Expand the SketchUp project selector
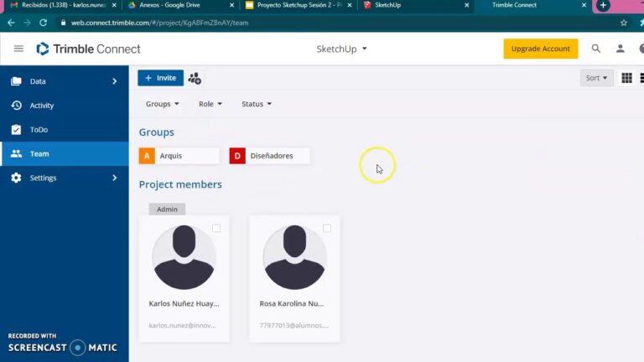This screenshot has width=644, height=362. point(341,49)
